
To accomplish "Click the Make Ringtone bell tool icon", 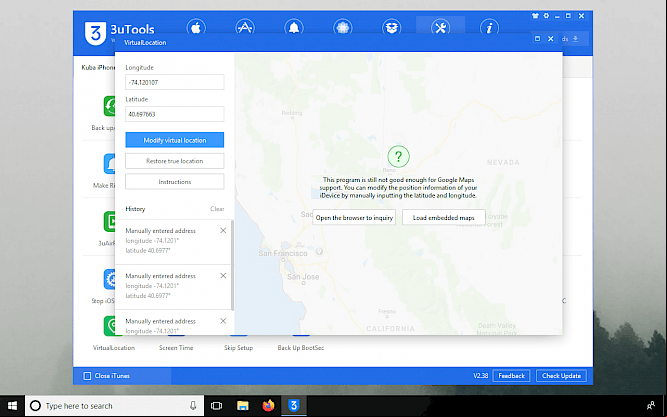I will 109,164.
